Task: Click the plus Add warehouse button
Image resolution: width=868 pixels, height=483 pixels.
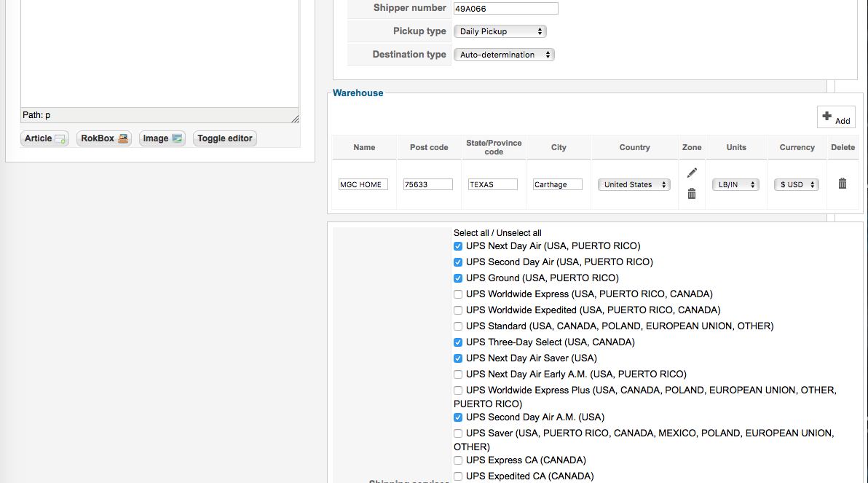Action: [x=836, y=117]
